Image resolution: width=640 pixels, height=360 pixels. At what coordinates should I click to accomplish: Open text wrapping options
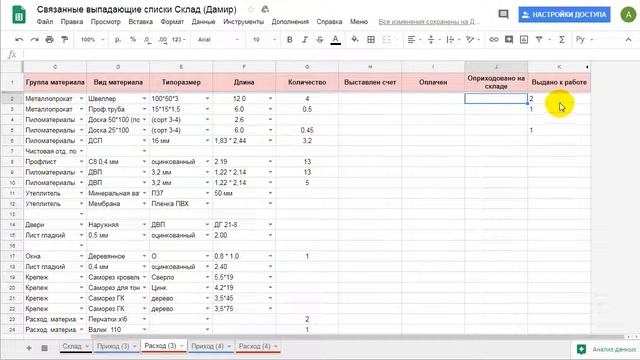click(x=452, y=40)
